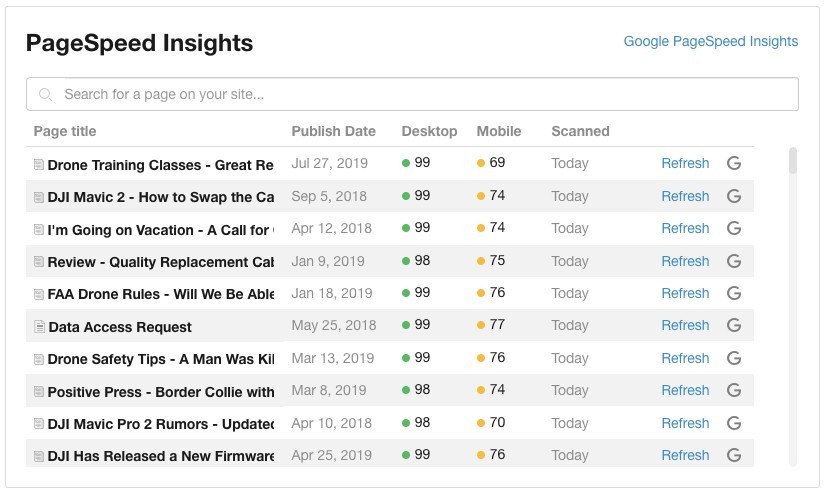The height and width of the screenshot is (492, 826).
Task: Open Google icon for I'm Going on Vacation row
Action: point(734,228)
